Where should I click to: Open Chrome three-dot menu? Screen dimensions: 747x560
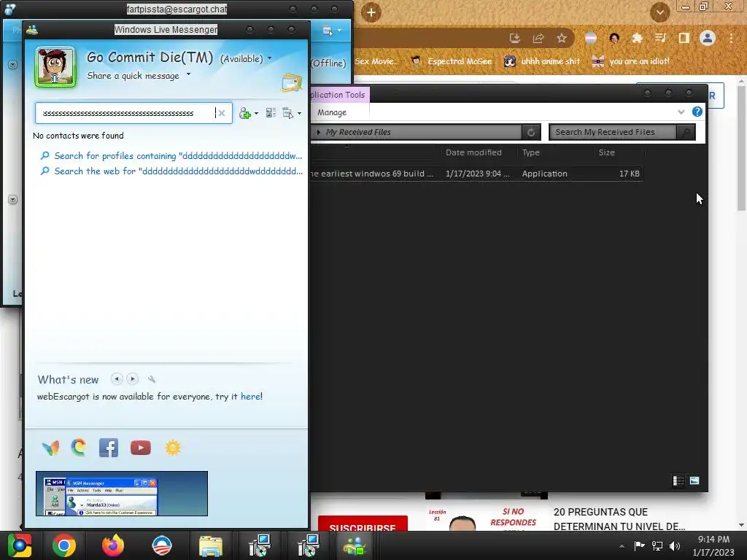pos(731,38)
